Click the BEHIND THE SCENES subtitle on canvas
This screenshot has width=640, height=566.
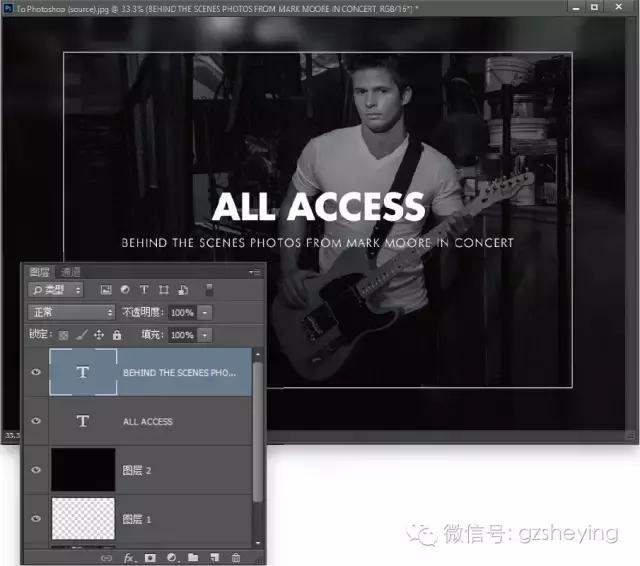(318, 243)
